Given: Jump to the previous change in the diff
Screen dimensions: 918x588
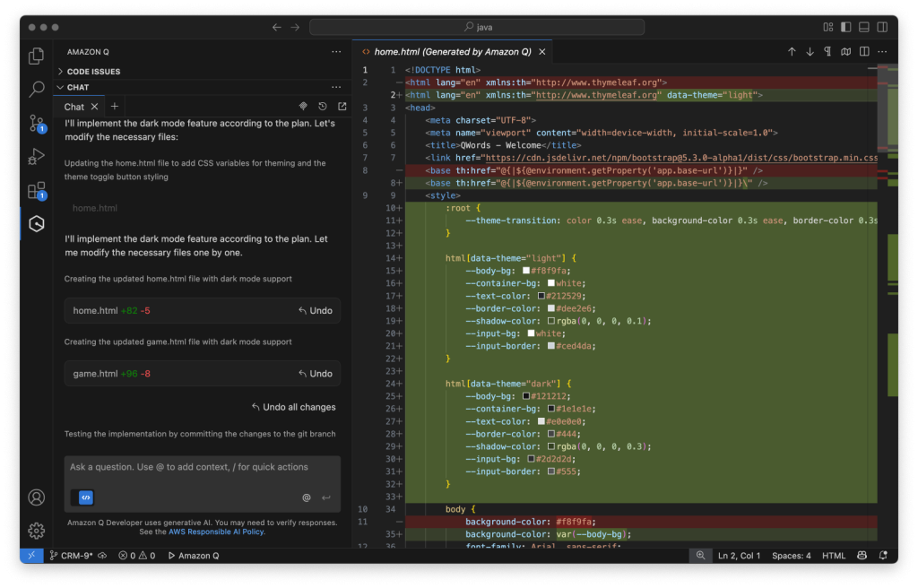Looking at the screenshot, I should point(792,51).
